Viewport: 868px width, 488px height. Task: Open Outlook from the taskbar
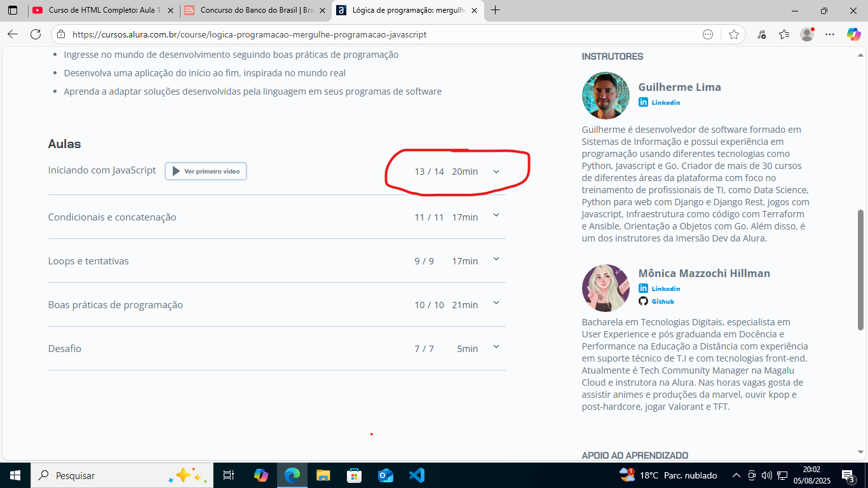(x=385, y=475)
